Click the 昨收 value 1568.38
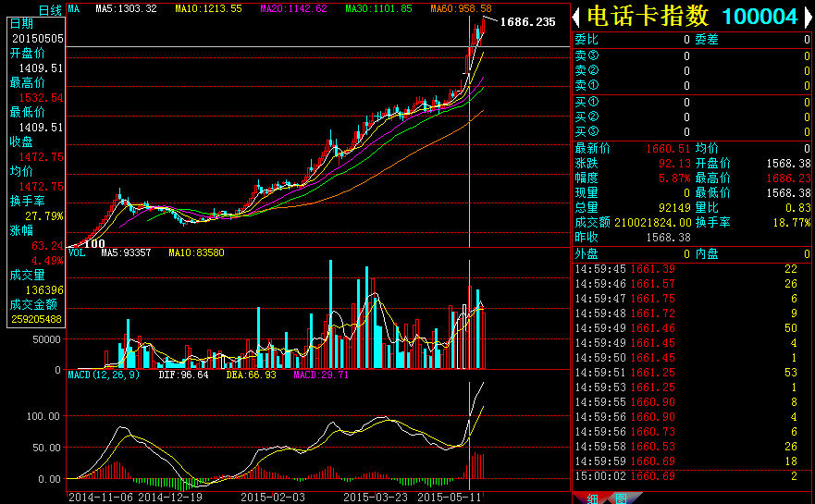 pos(668,238)
